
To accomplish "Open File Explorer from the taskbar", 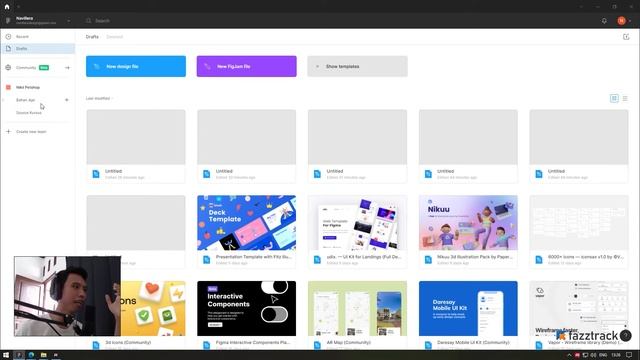I will pos(43,355).
